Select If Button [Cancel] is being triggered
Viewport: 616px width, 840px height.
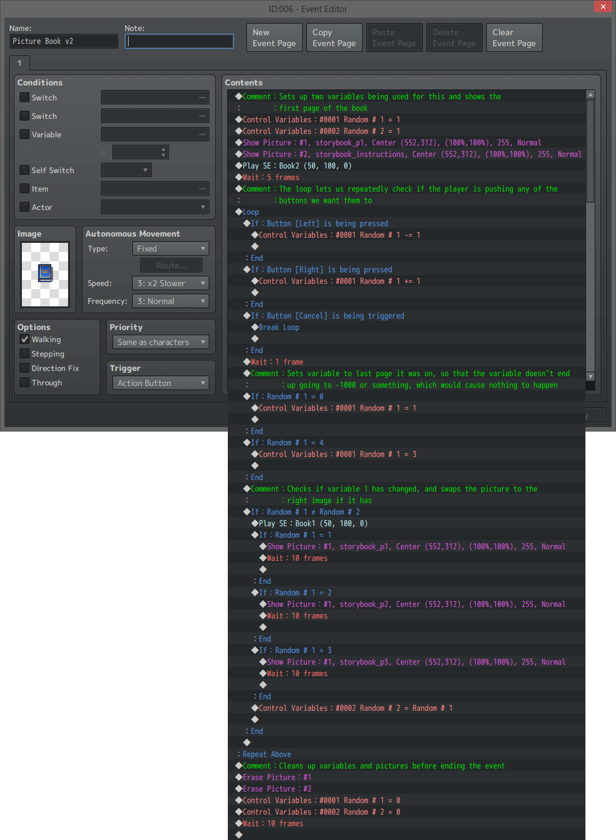point(407,316)
